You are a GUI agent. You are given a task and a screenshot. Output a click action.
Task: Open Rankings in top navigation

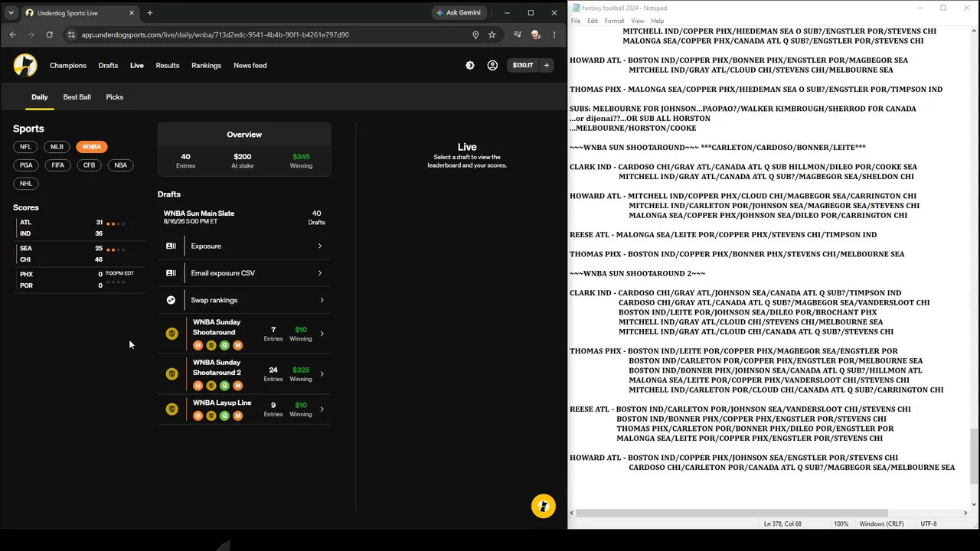[x=207, y=66]
